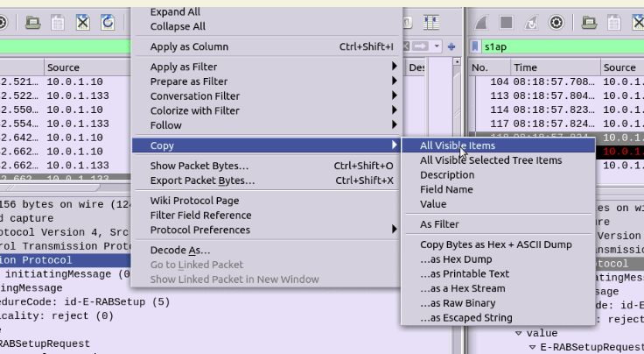644x354 pixels.
Task: Open the Colorize with Filter submenu
Action: pos(267,110)
